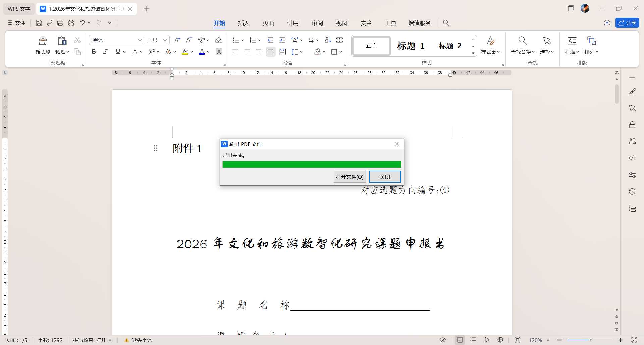The image size is (644, 345).
Task: Click the 分享 Share button
Action: coord(627,23)
